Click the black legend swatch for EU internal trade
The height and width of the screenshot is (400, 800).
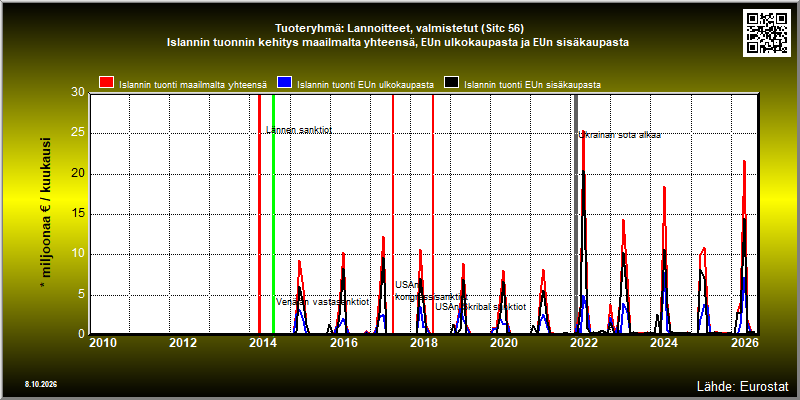click(452, 84)
